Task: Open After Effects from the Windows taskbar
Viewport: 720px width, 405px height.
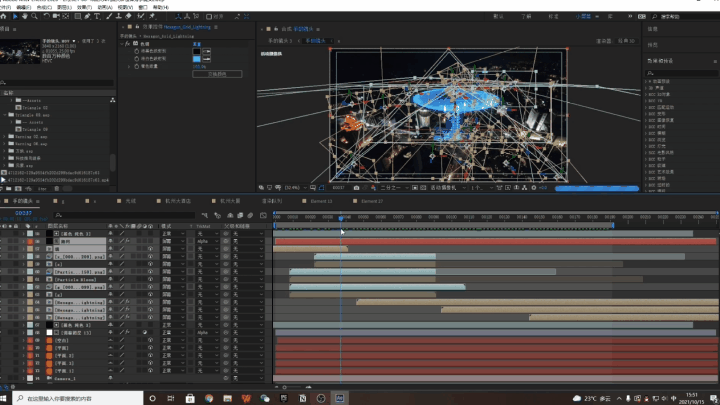Action: [x=339, y=398]
